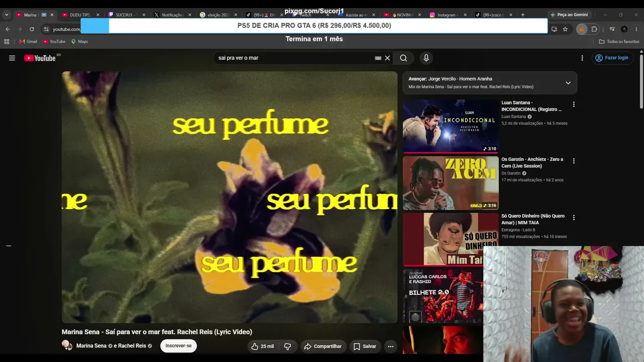Open the Maps bookmark
644x362 pixels.
point(79,42)
